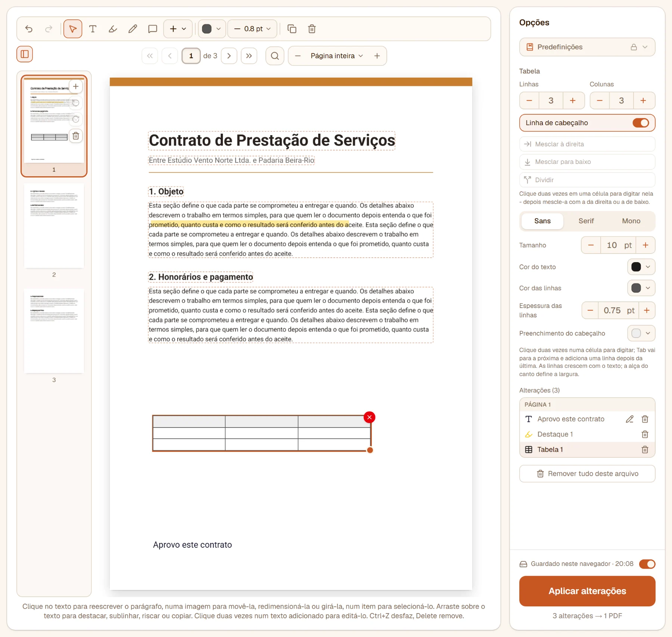
Task: Select page 3 thumbnail
Action: (54, 331)
